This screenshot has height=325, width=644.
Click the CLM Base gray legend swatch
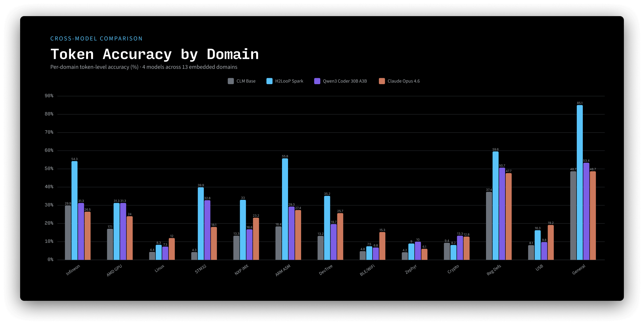pos(230,81)
